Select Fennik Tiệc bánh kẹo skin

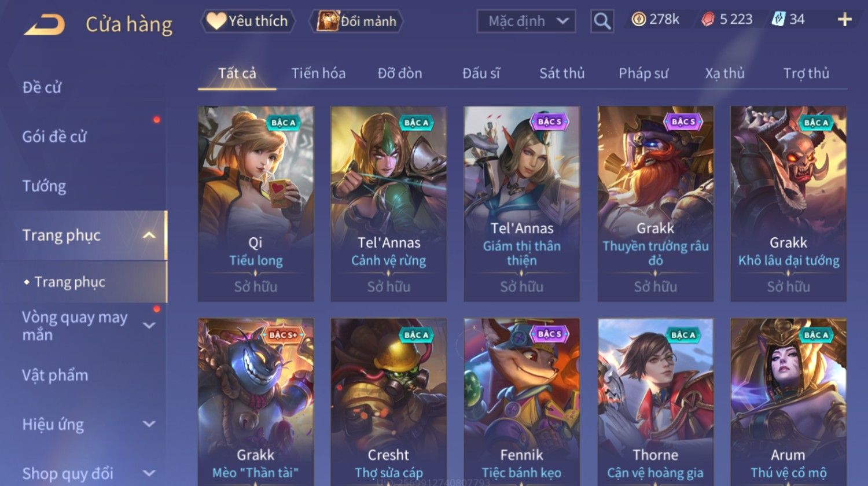click(x=522, y=402)
